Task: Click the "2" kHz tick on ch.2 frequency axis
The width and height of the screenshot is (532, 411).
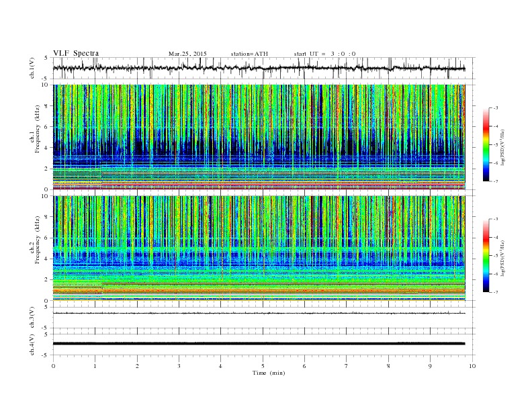Action: pyautogui.click(x=47, y=280)
